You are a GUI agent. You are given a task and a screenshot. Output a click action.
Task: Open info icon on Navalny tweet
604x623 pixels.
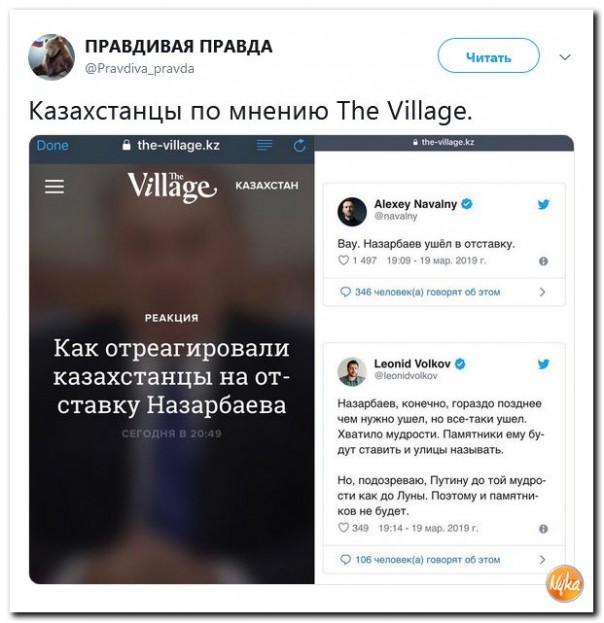543,261
